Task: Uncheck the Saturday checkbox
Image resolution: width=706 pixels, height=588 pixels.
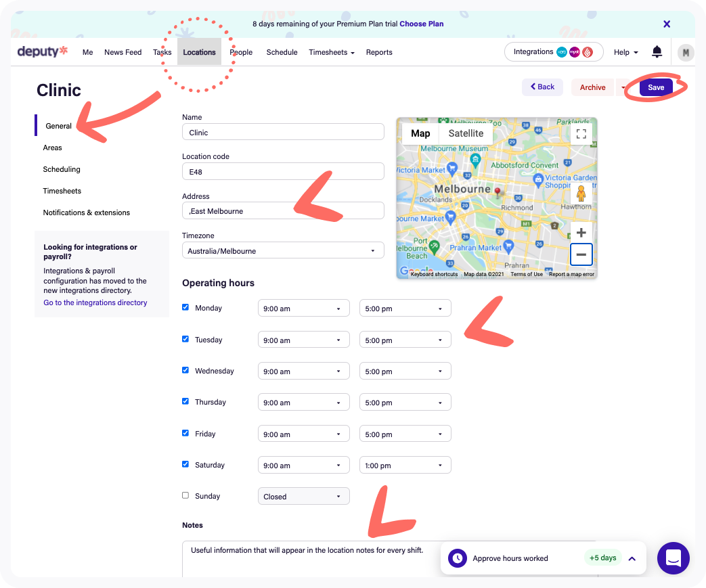Action: point(185,464)
